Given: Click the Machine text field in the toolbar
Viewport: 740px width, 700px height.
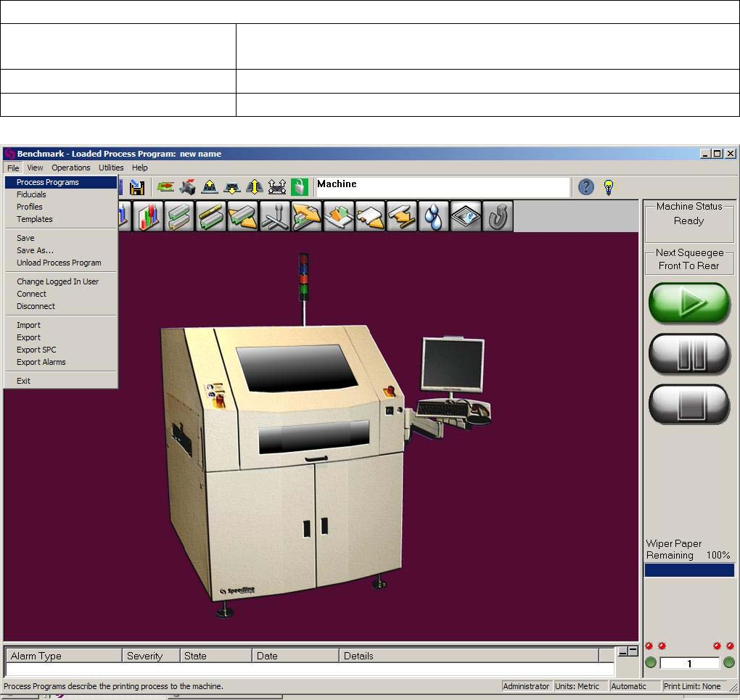Looking at the screenshot, I should [x=443, y=187].
